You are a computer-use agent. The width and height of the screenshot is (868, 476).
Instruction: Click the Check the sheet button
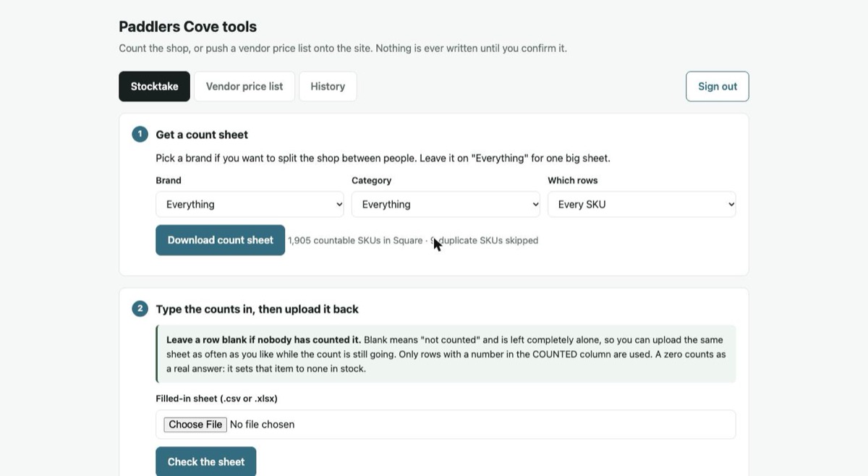pos(206,462)
